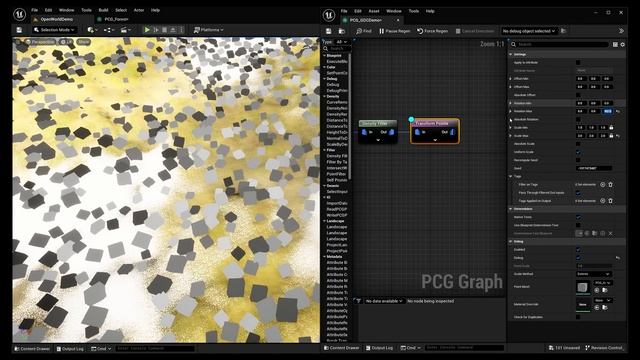
Task: Toggle Absolute Scale checkbox
Action: tap(578, 144)
